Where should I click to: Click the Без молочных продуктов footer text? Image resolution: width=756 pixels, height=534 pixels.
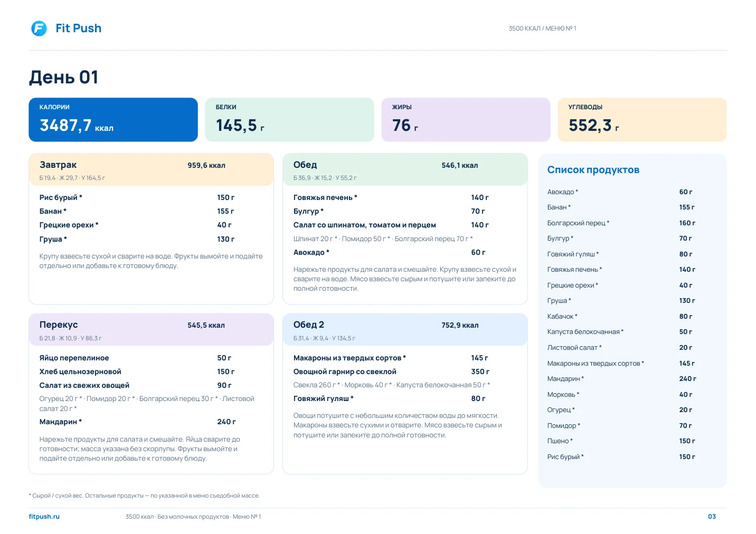coord(193,517)
